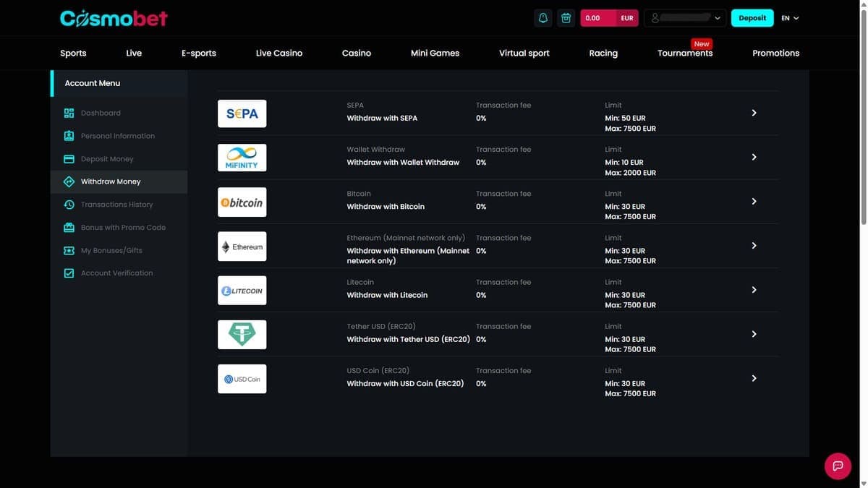Go to Transactions History

117,205
